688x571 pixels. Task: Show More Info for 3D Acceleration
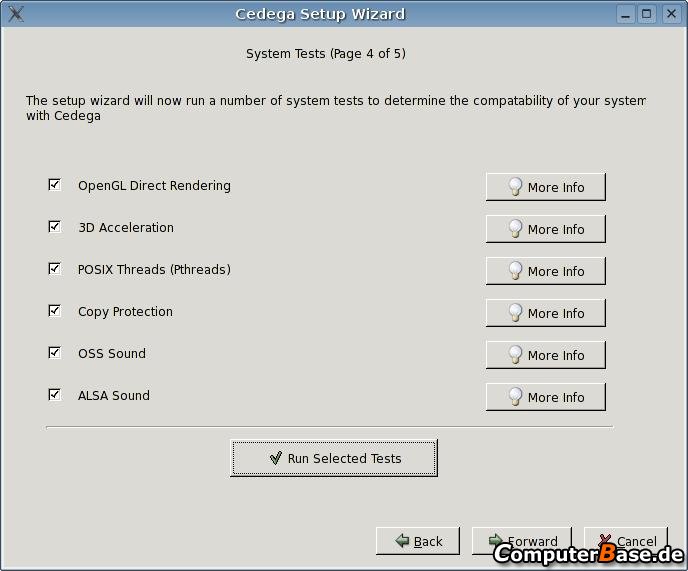[x=545, y=229]
